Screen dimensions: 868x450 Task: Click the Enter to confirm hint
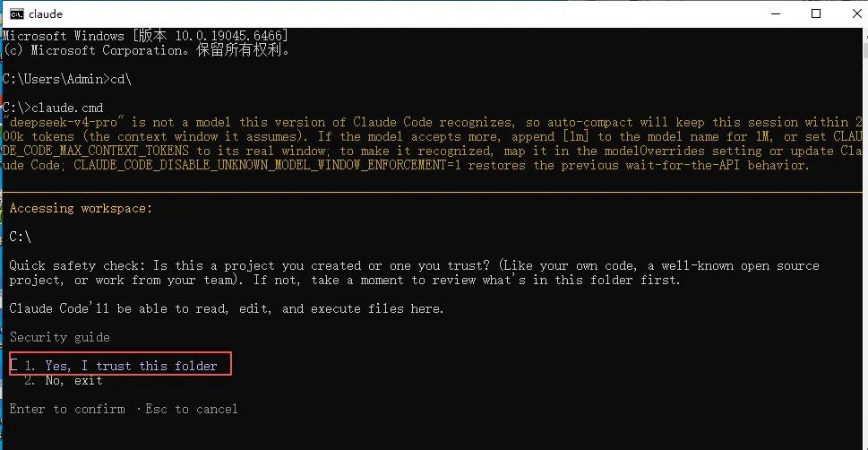pos(67,409)
